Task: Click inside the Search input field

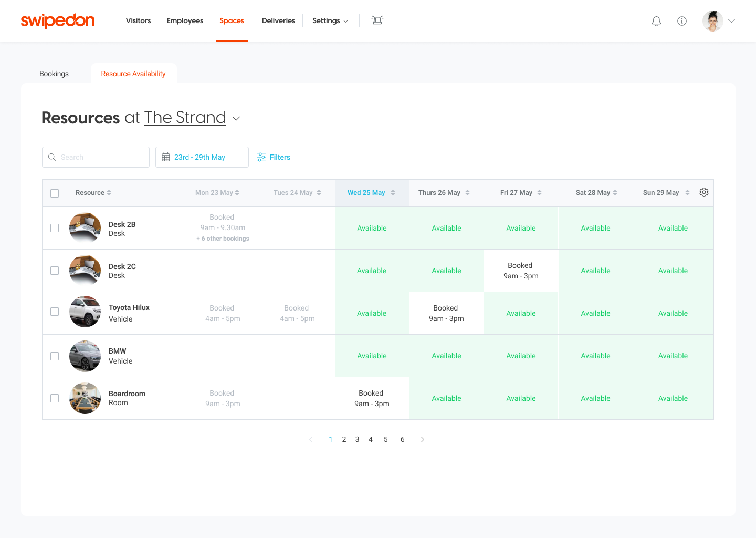Action: tap(94, 157)
